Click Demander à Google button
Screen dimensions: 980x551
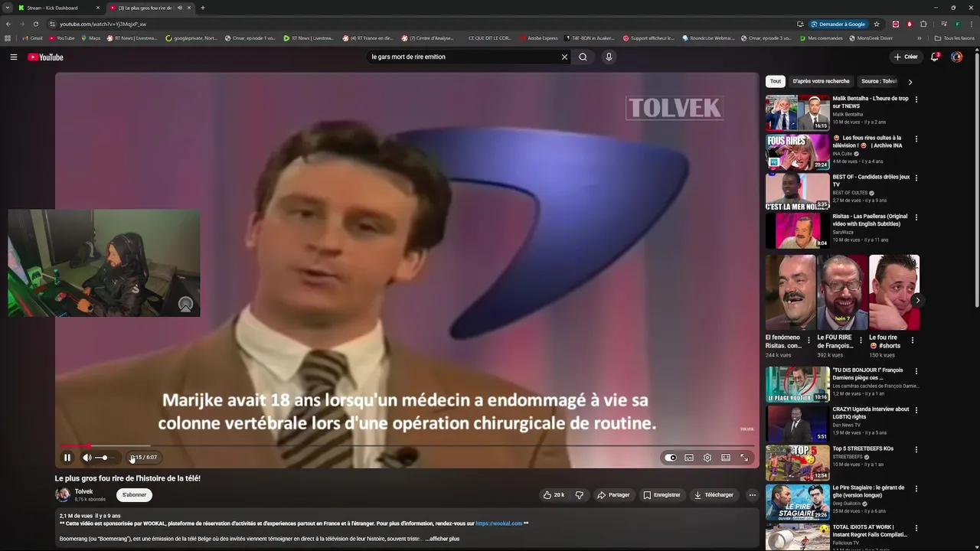coord(838,24)
